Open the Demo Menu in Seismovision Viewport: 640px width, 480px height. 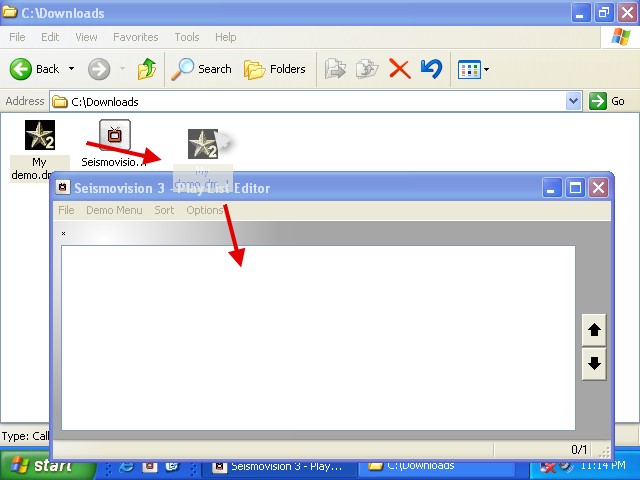114,210
